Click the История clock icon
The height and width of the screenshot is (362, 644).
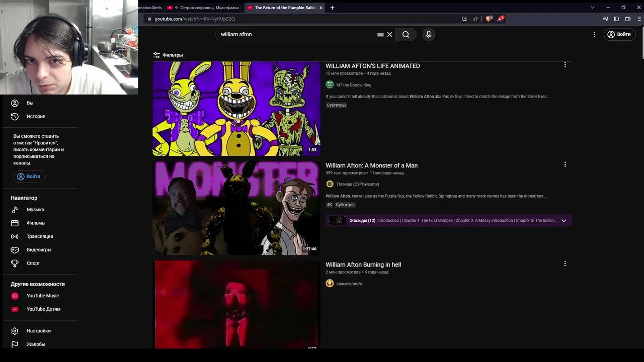click(x=15, y=116)
